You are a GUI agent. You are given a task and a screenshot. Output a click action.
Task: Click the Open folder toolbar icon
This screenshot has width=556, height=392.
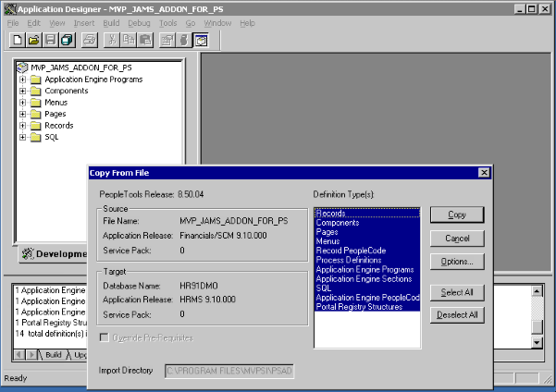coord(33,40)
